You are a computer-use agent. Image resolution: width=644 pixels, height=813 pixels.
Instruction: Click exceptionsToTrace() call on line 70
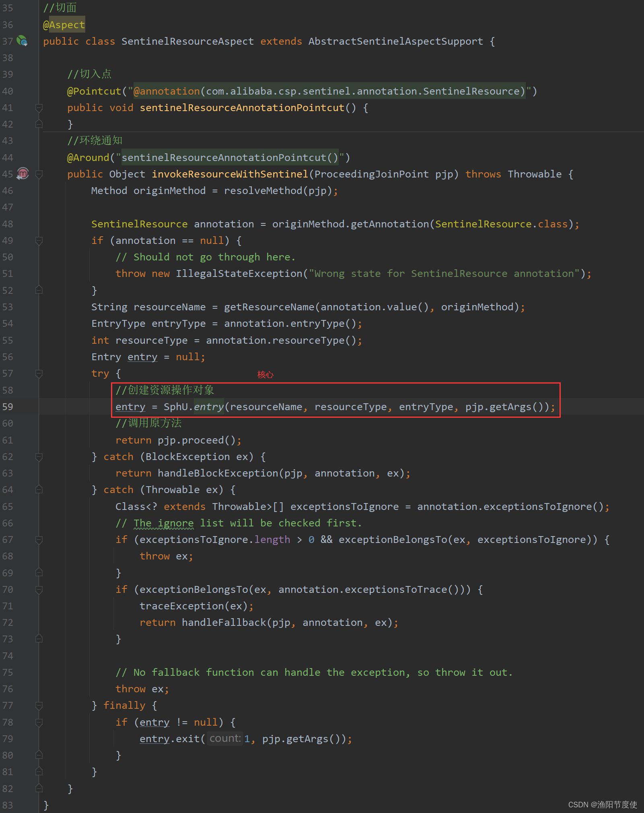[x=401, y=590]
